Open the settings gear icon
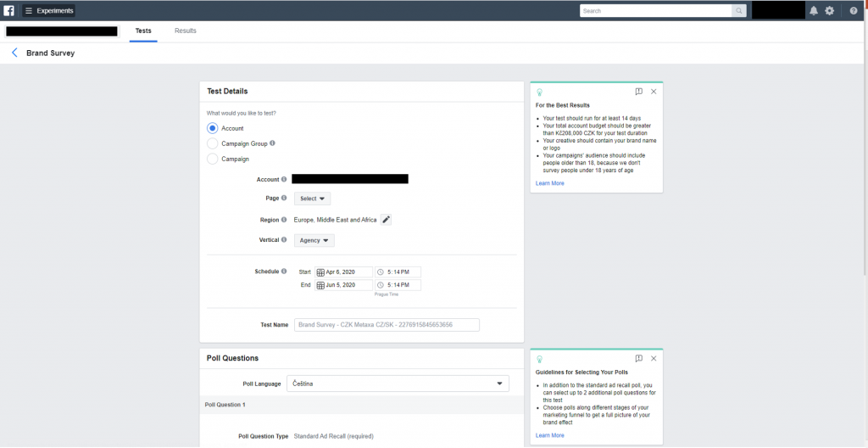The width and height of the screenshot is (868, 448). point(829,11)
